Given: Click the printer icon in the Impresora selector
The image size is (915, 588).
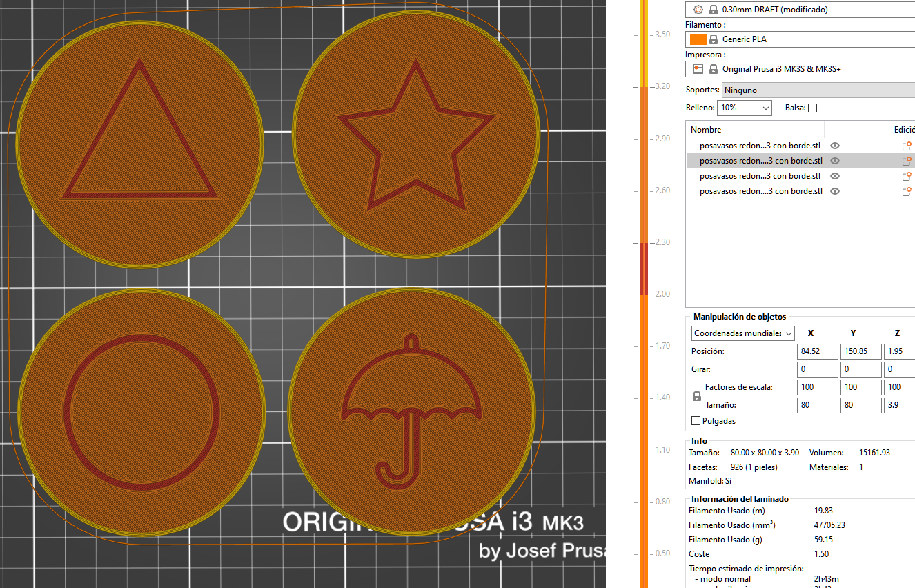Looking at the screenshot, I should click(x=698, y=69).
